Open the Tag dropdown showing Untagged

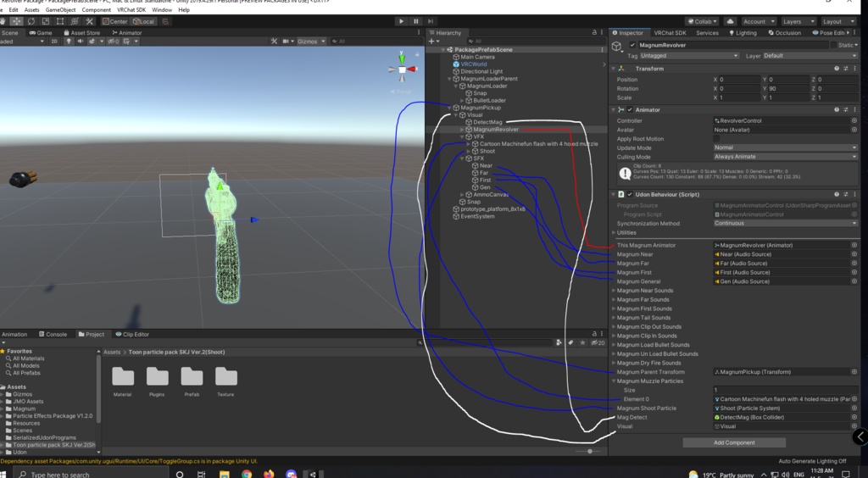689,56
